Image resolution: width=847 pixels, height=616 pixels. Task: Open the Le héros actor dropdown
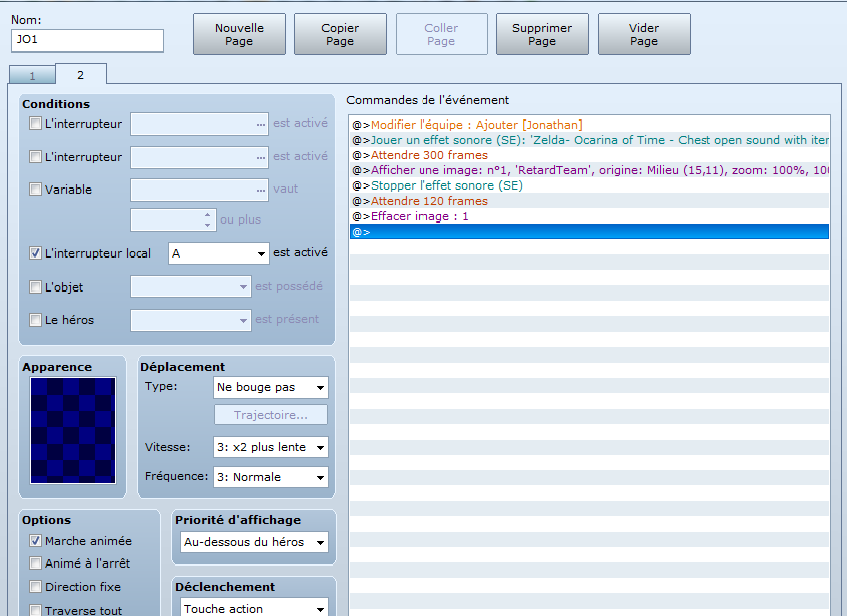pos(190,320)
